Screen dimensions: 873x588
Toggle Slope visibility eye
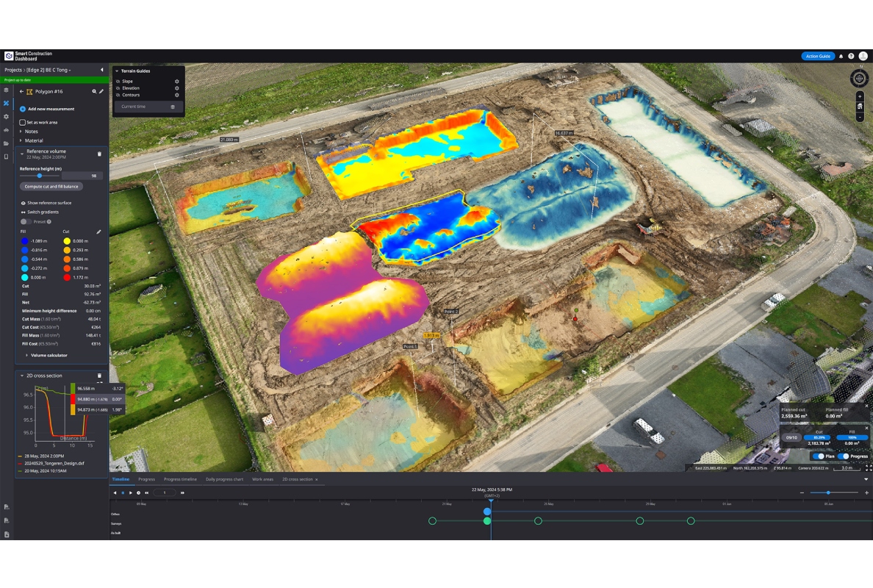point(118,82)
